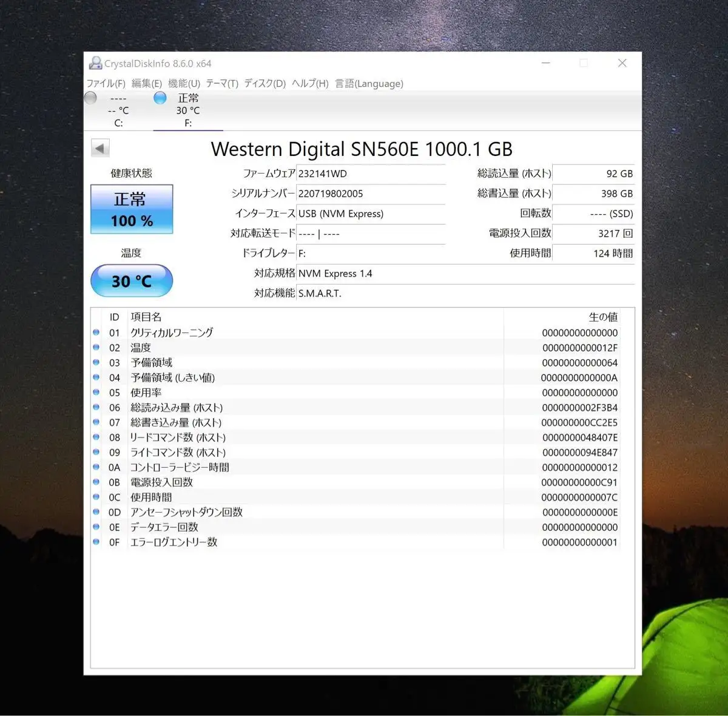Click the previous disk arrow button
728x716 pixels.
[100, 148]
